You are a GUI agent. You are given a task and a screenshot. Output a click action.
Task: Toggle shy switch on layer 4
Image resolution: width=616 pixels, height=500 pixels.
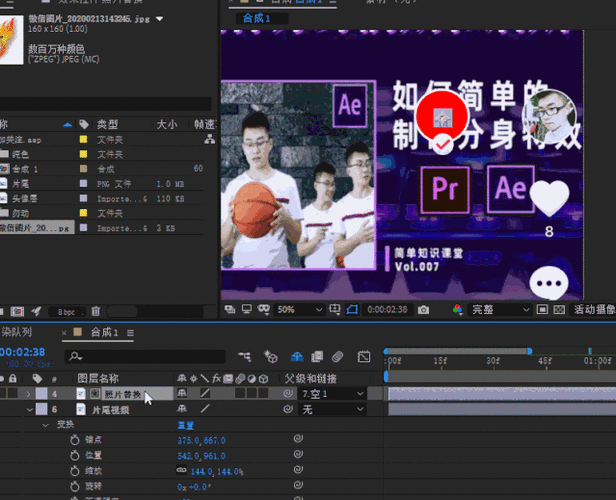[182, 393]
